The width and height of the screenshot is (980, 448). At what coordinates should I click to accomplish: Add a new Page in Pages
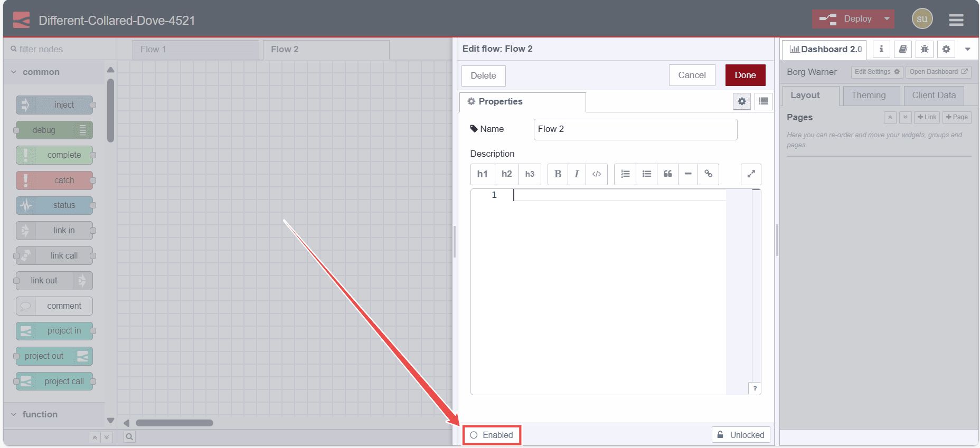pos(957,117)
